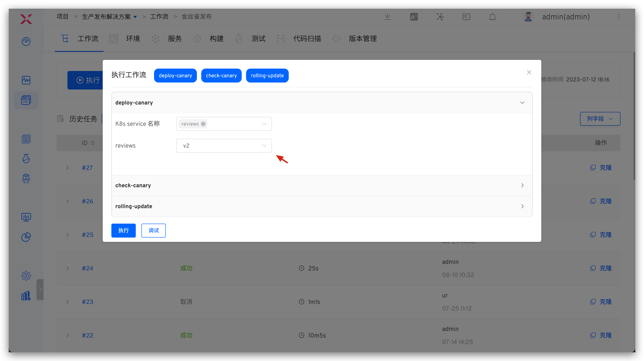The image size is (644, 361).
Task: Switch to the 版本管理 tab
Action: tap(362, 39)
